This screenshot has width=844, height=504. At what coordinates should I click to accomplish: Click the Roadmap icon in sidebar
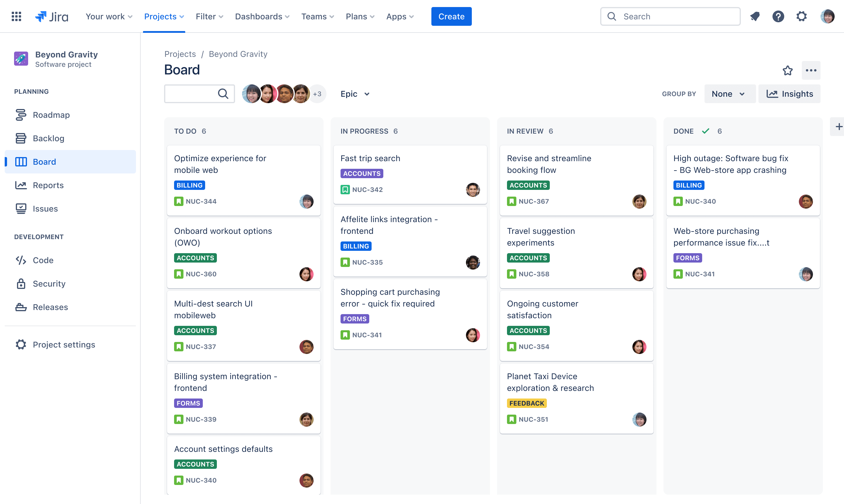coord(21,115)
